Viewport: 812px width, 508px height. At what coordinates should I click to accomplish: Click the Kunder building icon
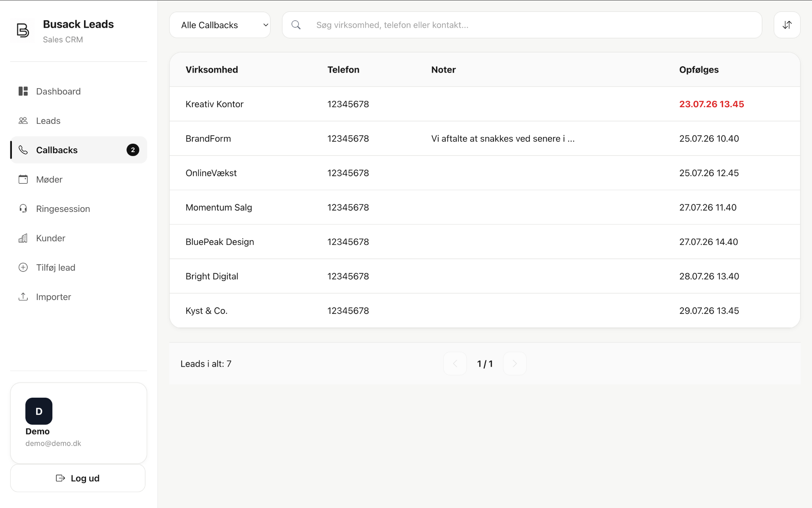point(23,238)
